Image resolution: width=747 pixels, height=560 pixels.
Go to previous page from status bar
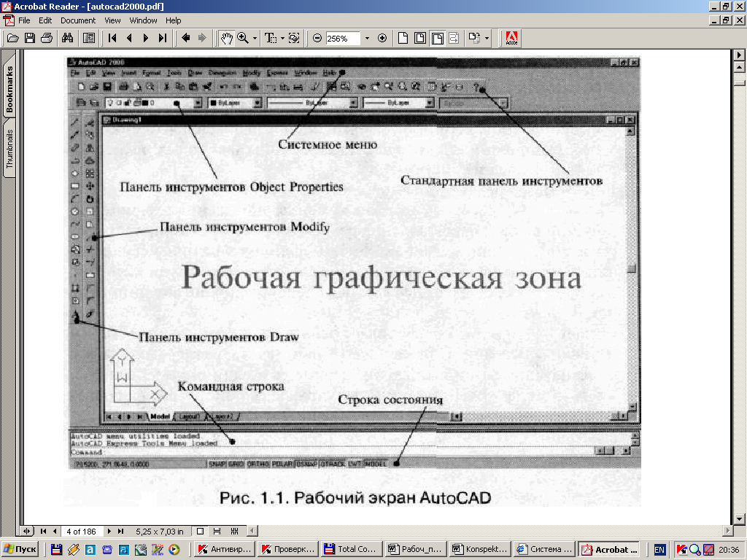point(55,532)
